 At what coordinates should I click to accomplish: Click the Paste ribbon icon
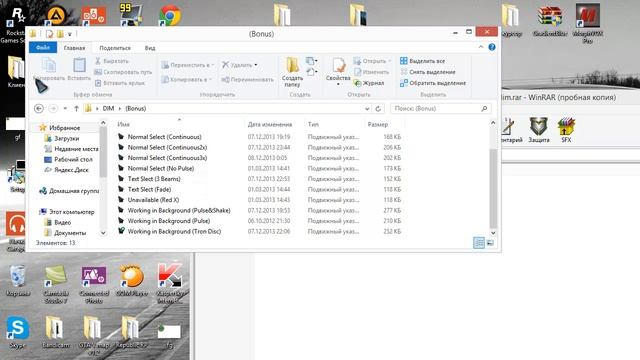tap(79, 69)
